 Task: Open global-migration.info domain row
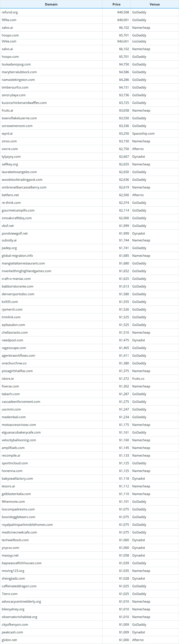(x=89, y=255)
